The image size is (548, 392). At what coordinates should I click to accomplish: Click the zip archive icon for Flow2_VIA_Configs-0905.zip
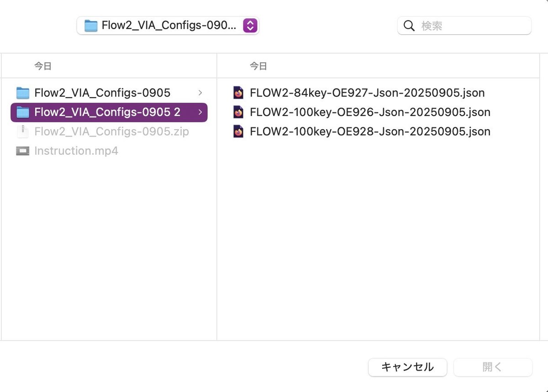[x=23, y=131]
